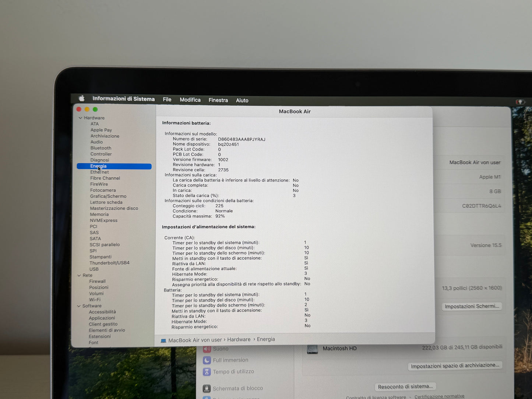
Task: Open Contratto di licenza software link
Action: pos(376,397)
